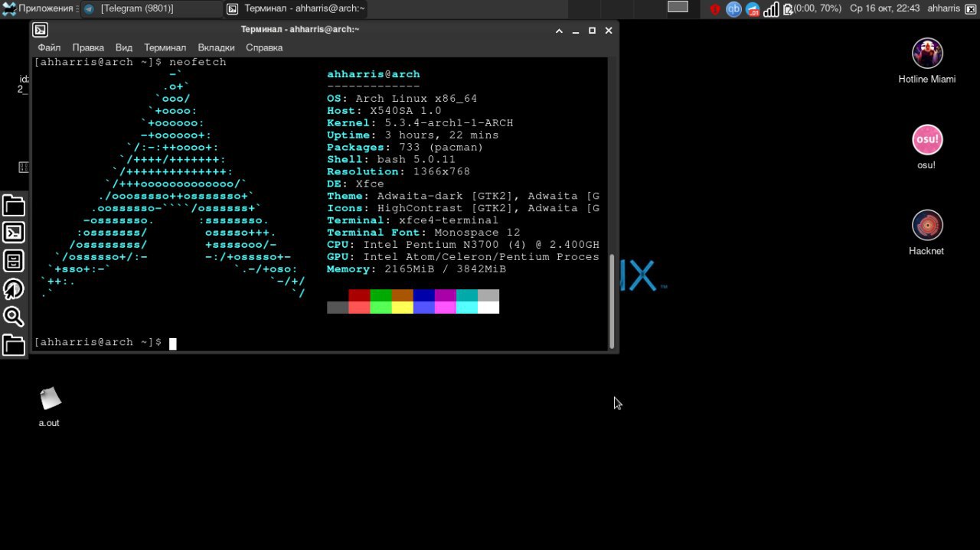Open the red shield tray icon
980x550 pixels.
pos(715,9)
